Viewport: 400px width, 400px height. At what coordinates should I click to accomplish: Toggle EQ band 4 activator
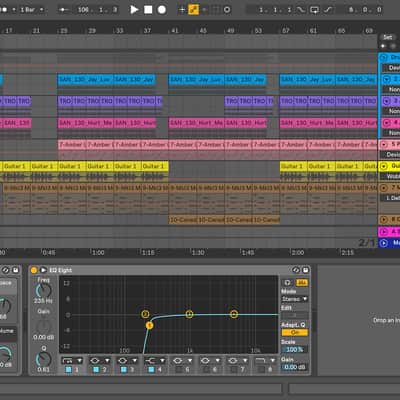tap(151, 369)
